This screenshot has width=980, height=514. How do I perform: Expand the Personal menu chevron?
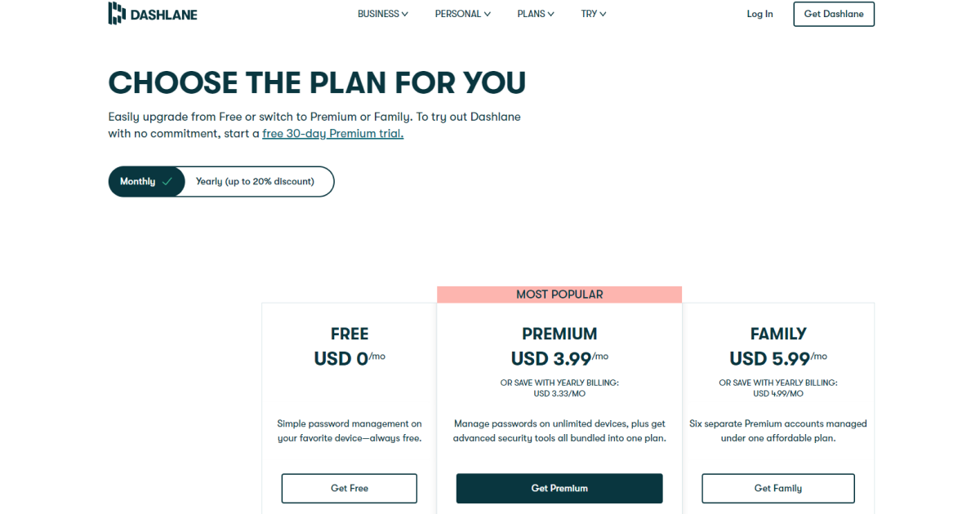(x=488, y=14)
